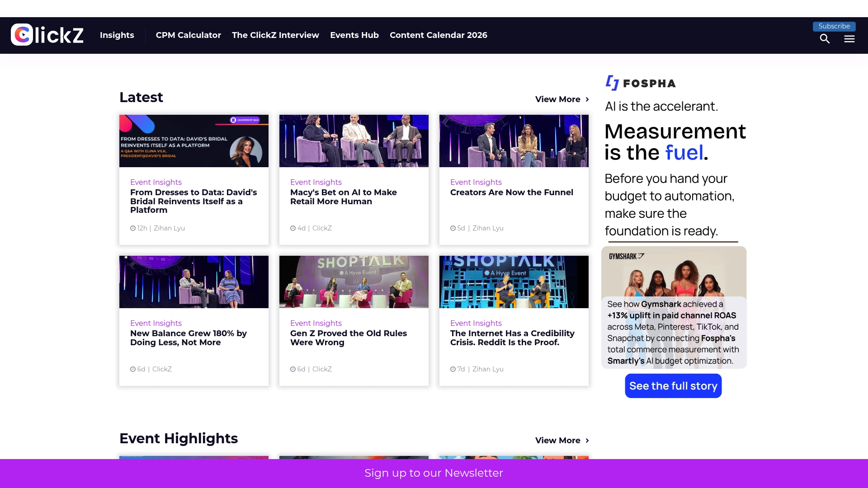Click Macy's panel thumbnail with three speakers
The width and height of the screenshot is (868, 488).
pos(354,141)
